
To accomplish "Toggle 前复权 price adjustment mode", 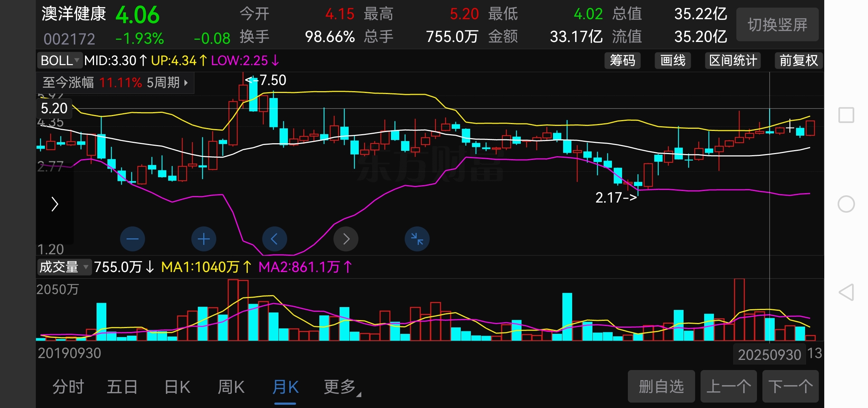I will point(798,60).
